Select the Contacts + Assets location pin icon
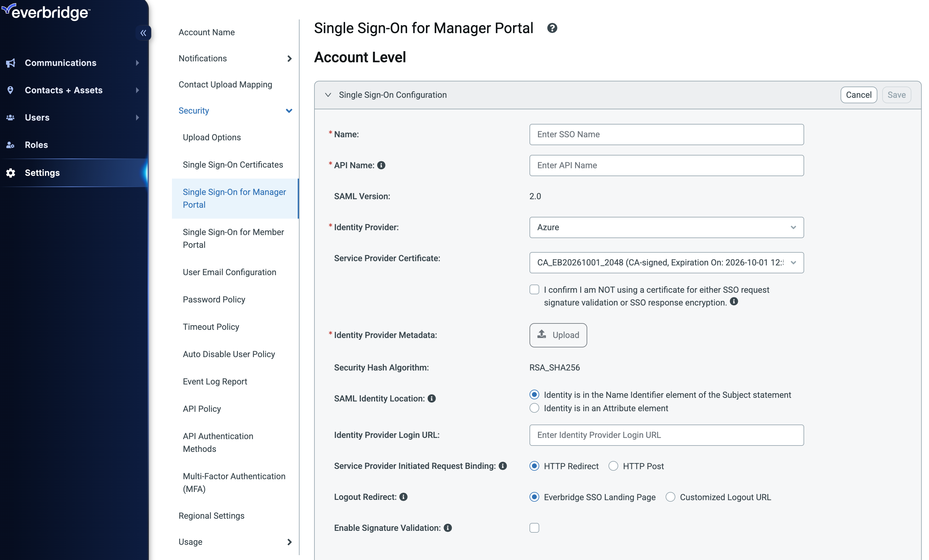This screenshot has height=560, width=929. point(11,90)
